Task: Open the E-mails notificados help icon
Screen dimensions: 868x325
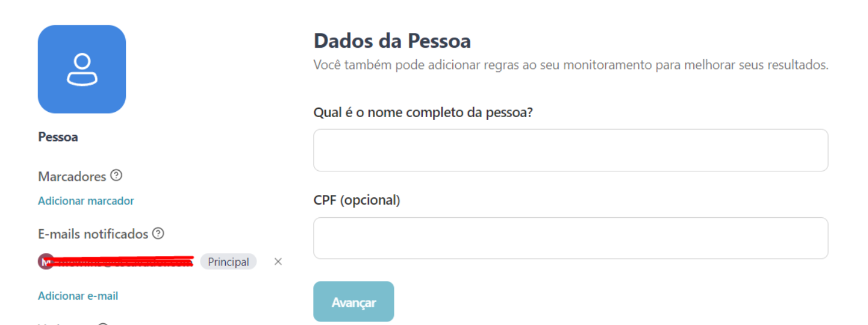Action: tap(158, 233)
